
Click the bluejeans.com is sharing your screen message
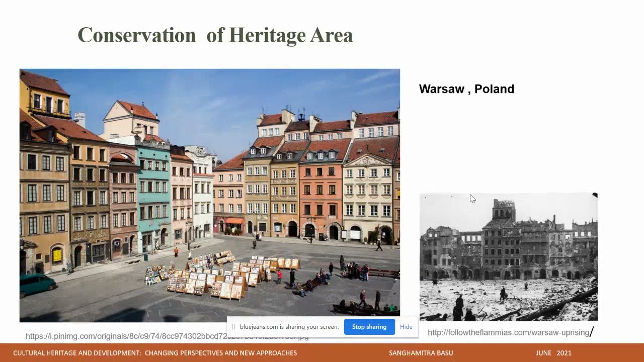(x=289, y=327)
